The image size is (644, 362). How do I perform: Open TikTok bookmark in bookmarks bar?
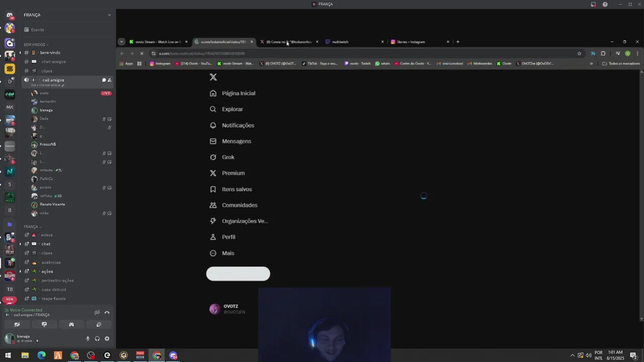pyautogui.click(x=319, y=63)
